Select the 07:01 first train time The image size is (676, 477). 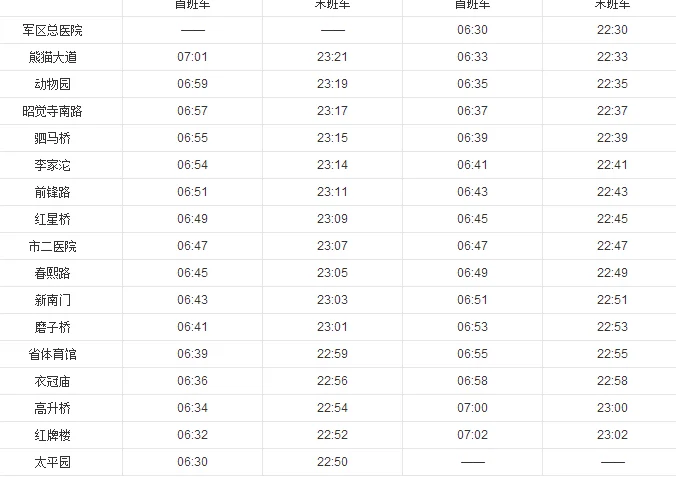[x=192, y=57]
